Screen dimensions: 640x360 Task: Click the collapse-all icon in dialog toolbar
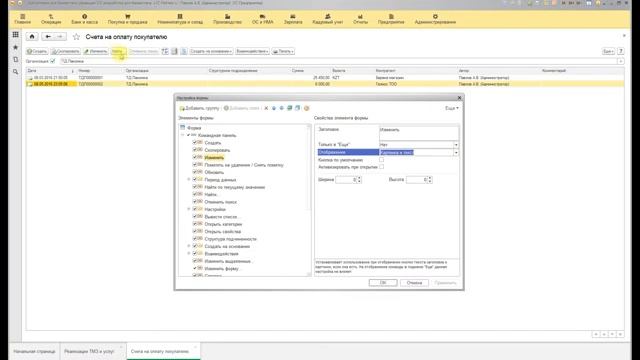pyautogui.click(x=298, y=108)
